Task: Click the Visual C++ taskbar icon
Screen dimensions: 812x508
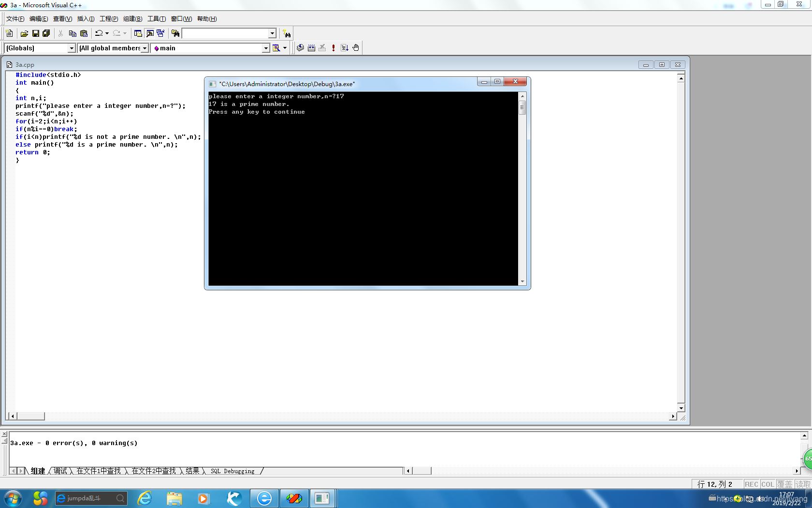Action: (294, 498)
